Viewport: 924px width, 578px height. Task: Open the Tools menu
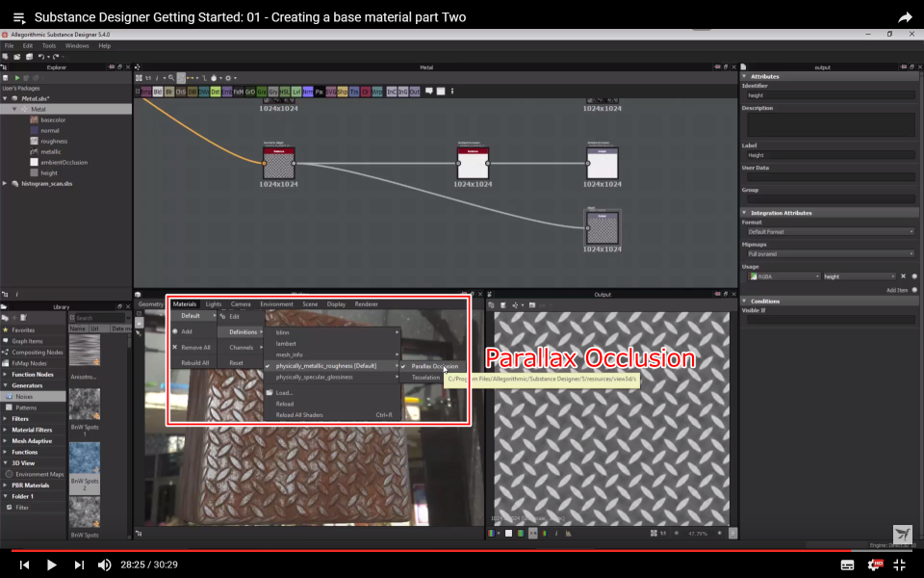coord(49,45)
